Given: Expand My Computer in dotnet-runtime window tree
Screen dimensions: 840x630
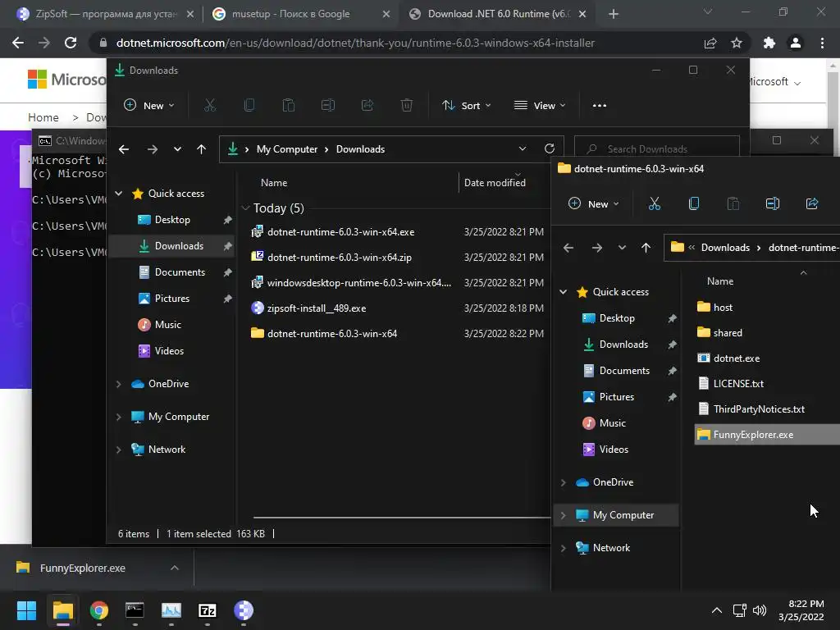Looking at the screenshot, I should pos(563,515).
